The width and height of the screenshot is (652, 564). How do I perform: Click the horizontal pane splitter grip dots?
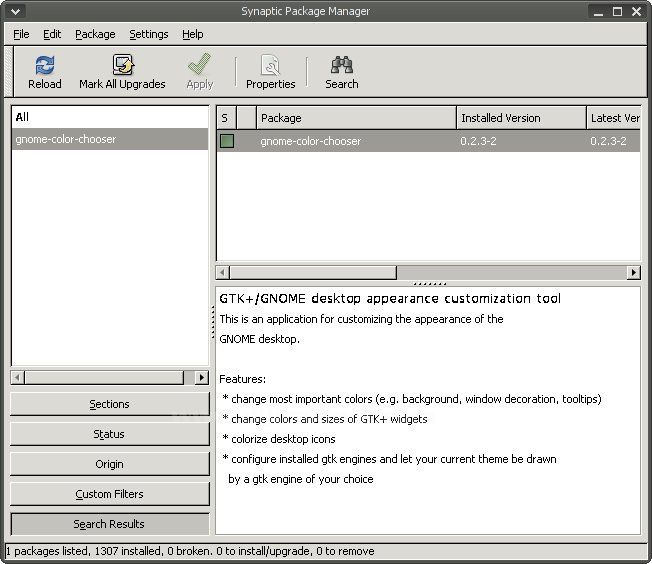430,284
